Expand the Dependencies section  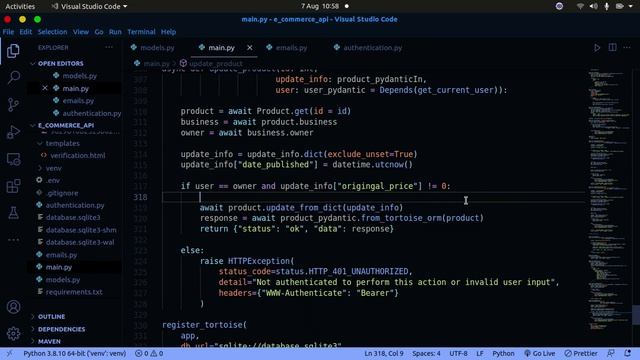tap(61, 329)
